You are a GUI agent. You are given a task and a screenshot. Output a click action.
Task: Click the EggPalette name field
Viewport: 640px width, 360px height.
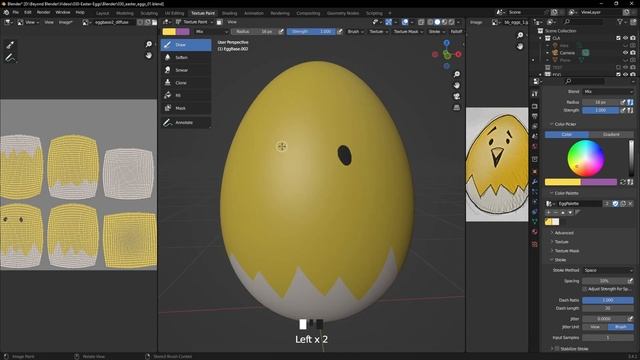(x=579, y=203)
